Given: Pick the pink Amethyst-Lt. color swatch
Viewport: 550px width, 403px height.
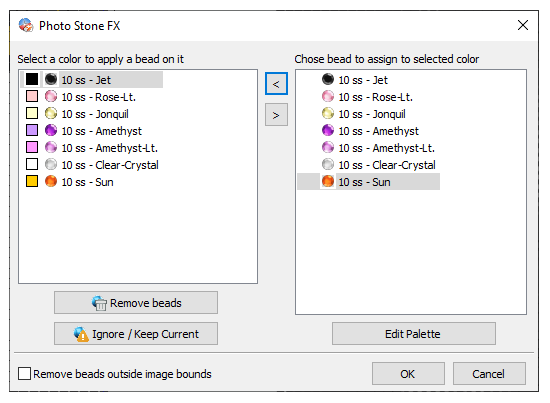Looking at the screenshot, I should (32, 147).
